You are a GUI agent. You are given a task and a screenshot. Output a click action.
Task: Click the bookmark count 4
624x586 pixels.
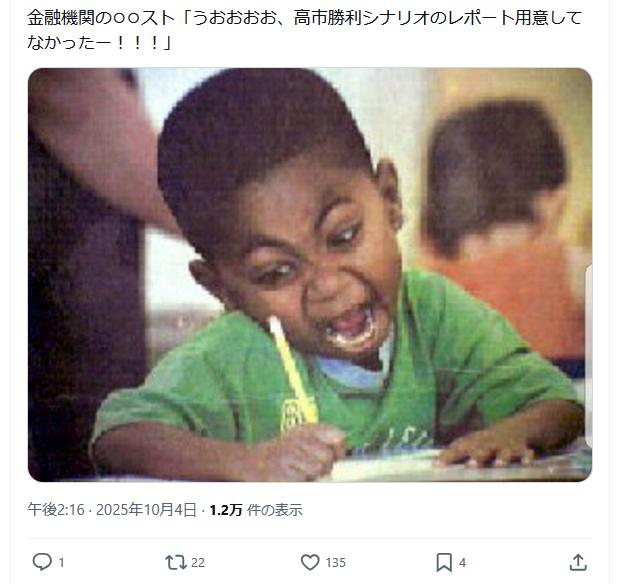click(x=462, y=563)
